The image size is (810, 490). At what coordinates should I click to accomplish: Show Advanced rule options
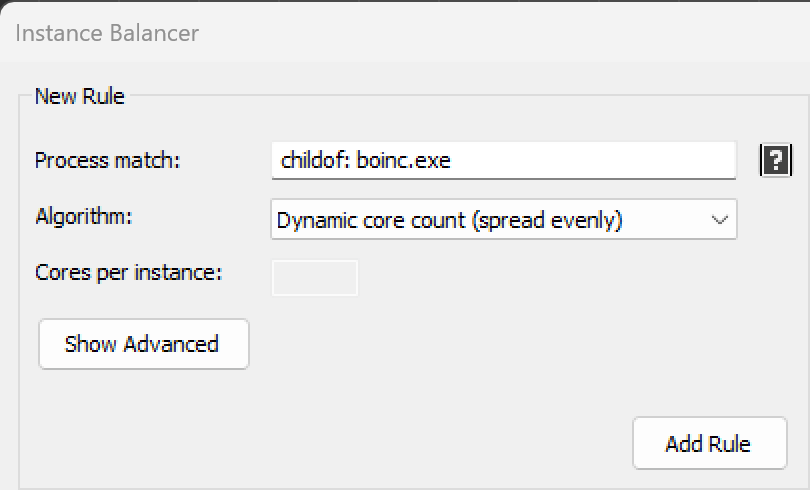click(x=144, y=344)
